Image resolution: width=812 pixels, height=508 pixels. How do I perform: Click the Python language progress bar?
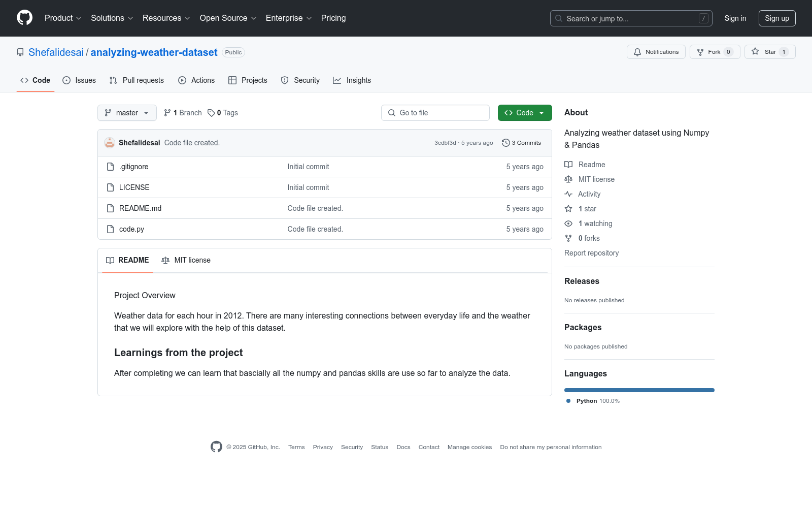pyautogui.click(x=639, y=390)
